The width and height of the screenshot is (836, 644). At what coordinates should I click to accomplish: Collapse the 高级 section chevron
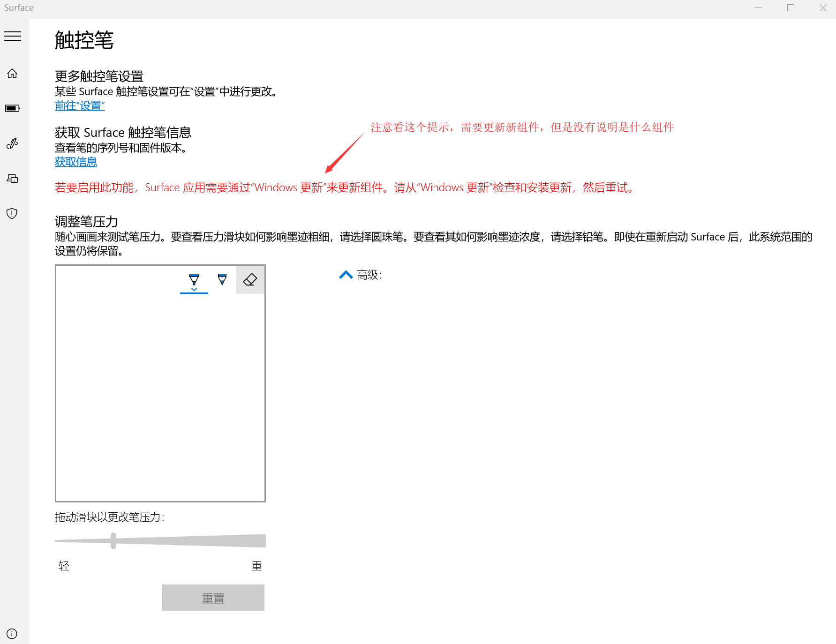point(346,275)
